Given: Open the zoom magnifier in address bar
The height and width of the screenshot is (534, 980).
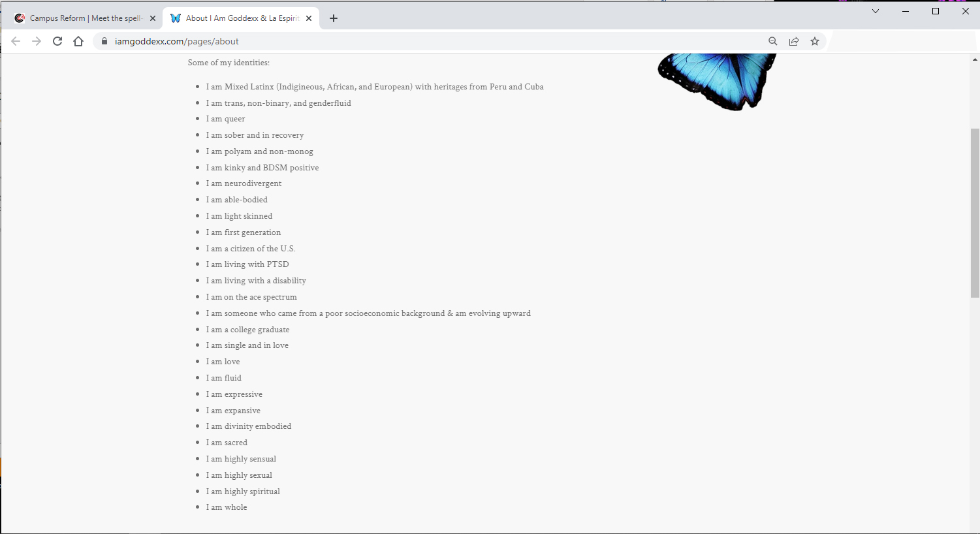Looking at the screenshot, I should 773,41.
